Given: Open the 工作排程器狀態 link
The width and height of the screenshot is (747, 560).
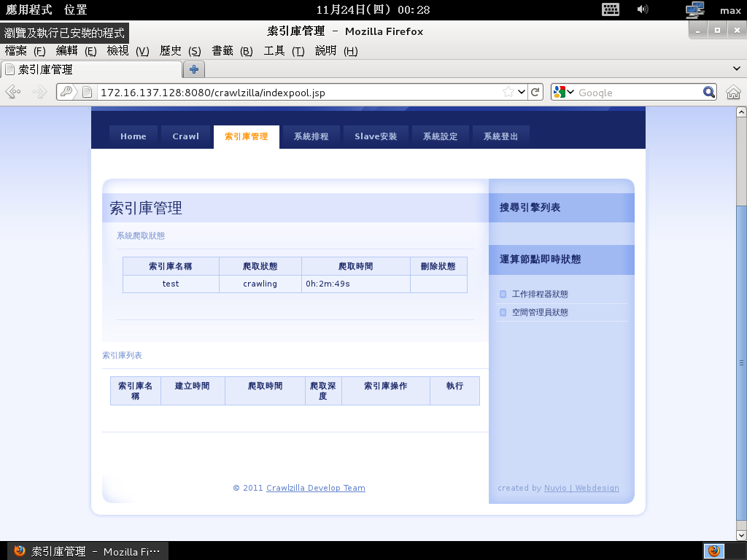Looking at the screenshot, I should coord(540,295).
